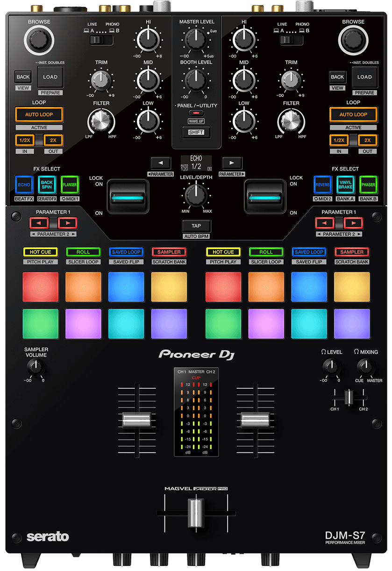Viewport: 392px width, 571px height.
Task: Select the green FLANGER effect button
Action: coord(69,185)
